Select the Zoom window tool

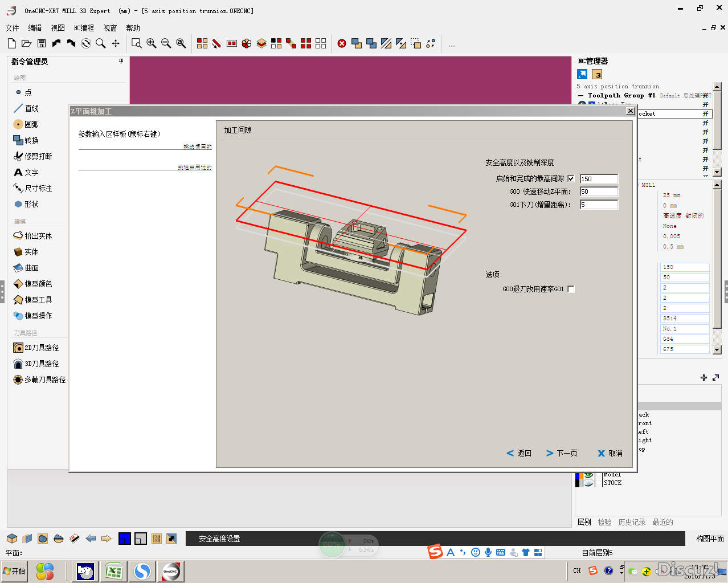137,43
